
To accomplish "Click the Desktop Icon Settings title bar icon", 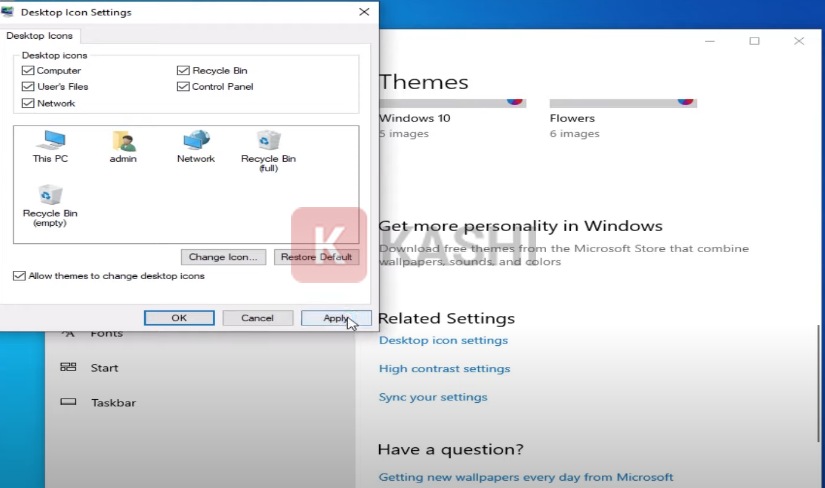I will (x=7, y=12).
